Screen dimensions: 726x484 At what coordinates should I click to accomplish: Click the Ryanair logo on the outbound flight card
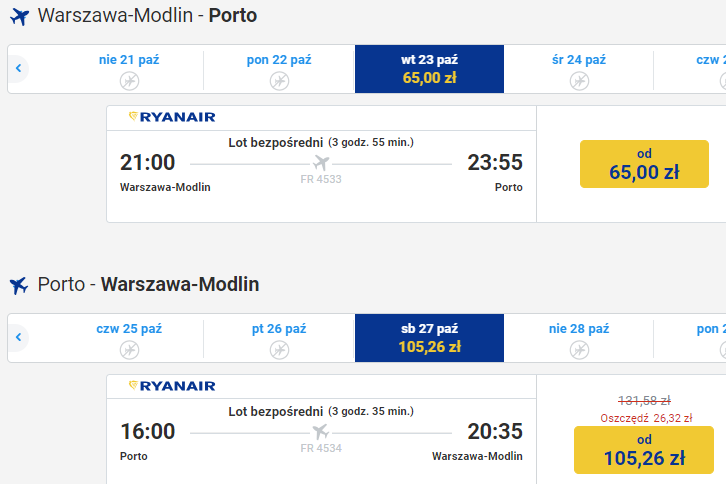172,117
